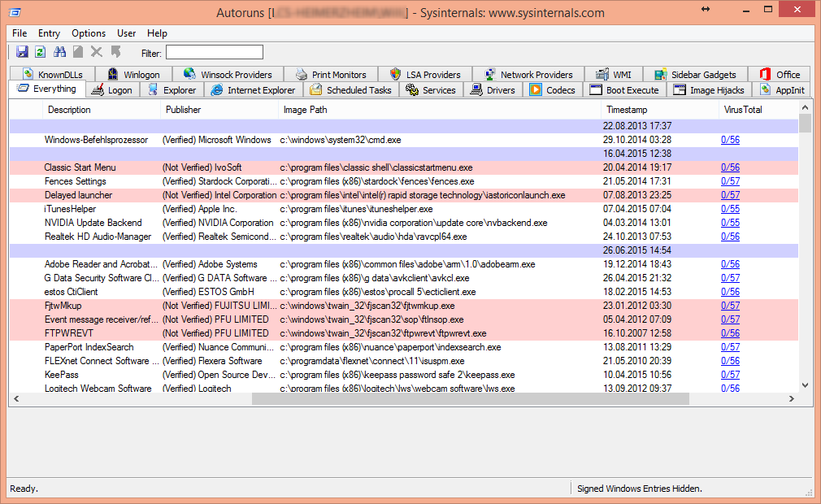
Task: Select the estos CtiClient entry
Action: tap(71, 292)
